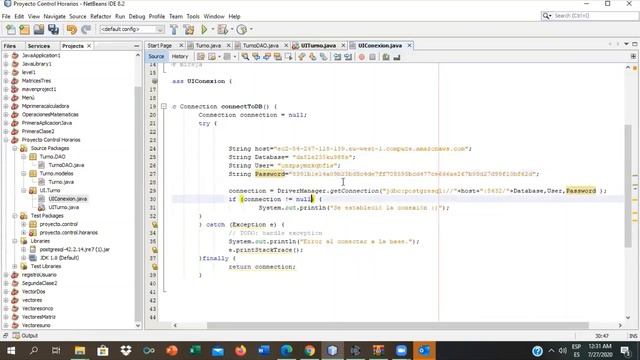Switch to the History view button
Image resolution: width=640 pixels, height=360 pixels.
(180, 57)
